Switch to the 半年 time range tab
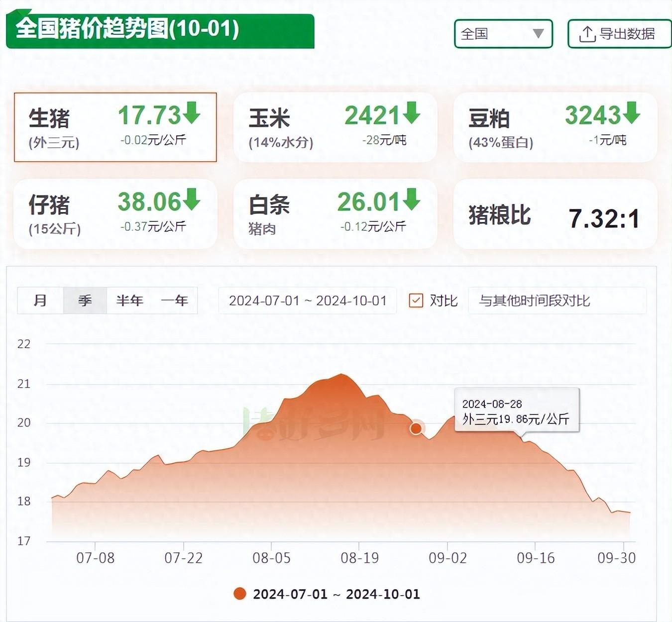Image resolution: width=672 pixels, height=622 pixels. click(x=129, y=301)
